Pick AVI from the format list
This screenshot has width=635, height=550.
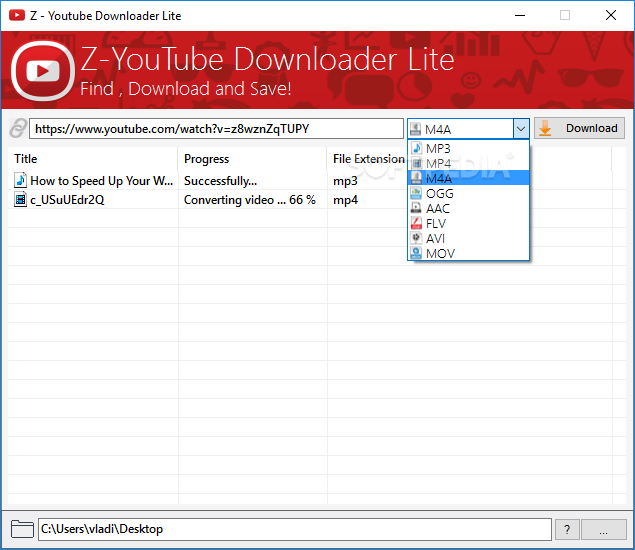point(469,238)
